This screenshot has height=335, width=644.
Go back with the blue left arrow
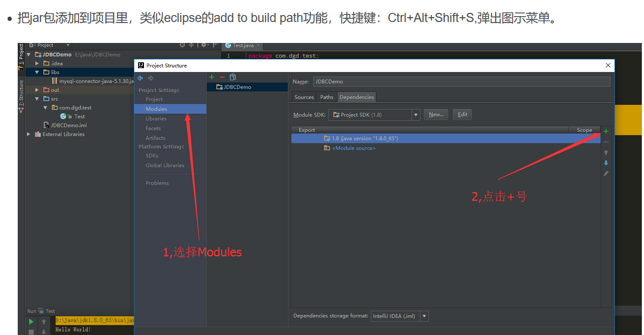[141, 78]
